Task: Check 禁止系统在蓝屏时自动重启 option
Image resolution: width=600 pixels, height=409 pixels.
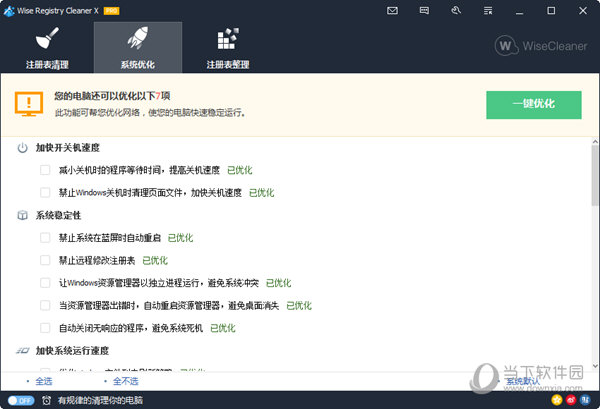Action: 45,238
